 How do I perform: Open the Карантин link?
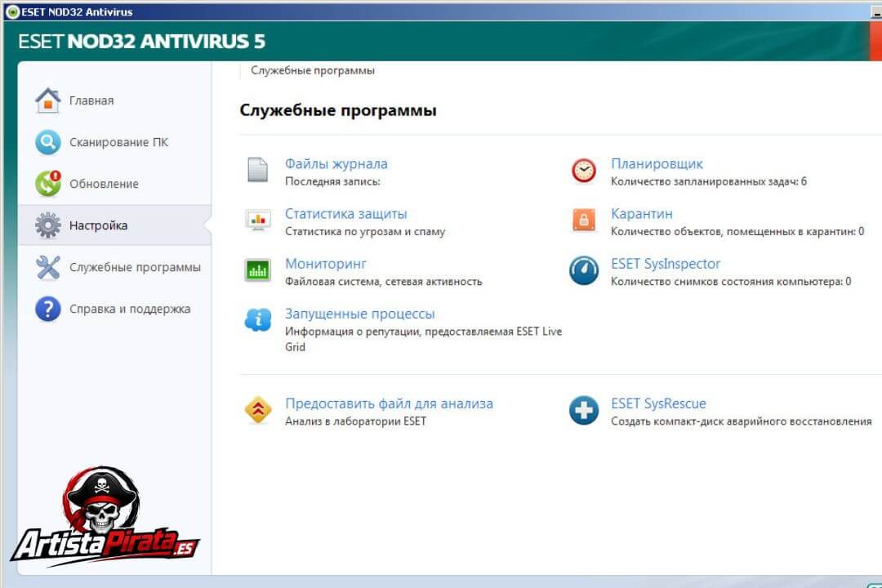[x=642, y=214]
